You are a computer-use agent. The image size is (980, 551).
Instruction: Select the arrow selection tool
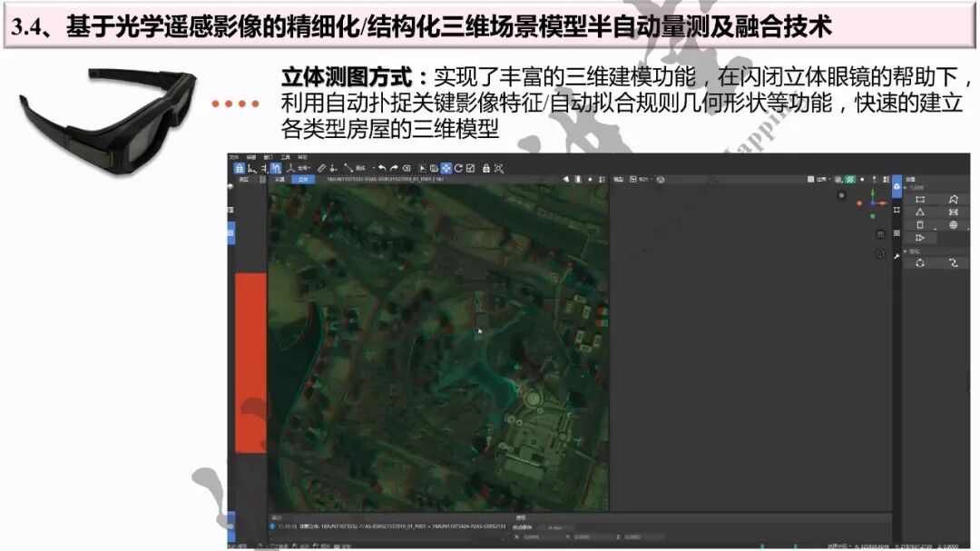click(422, 168)
